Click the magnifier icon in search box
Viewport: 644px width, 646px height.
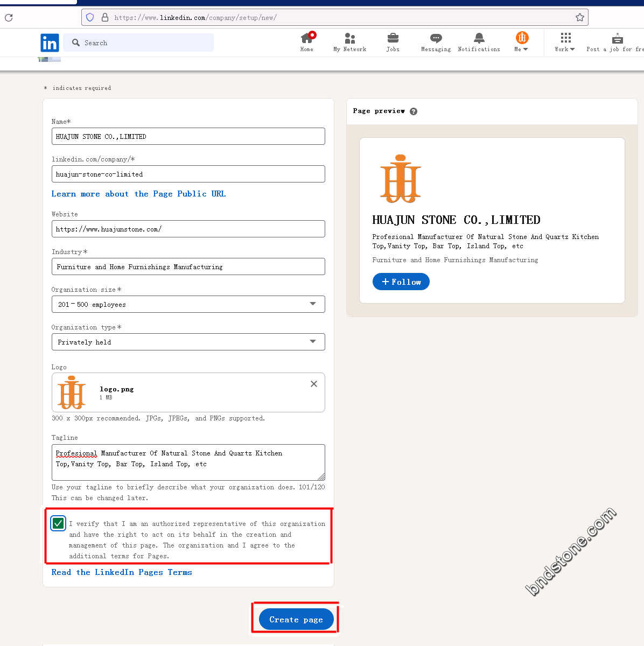pyautogui.click(x=76, y=43)
